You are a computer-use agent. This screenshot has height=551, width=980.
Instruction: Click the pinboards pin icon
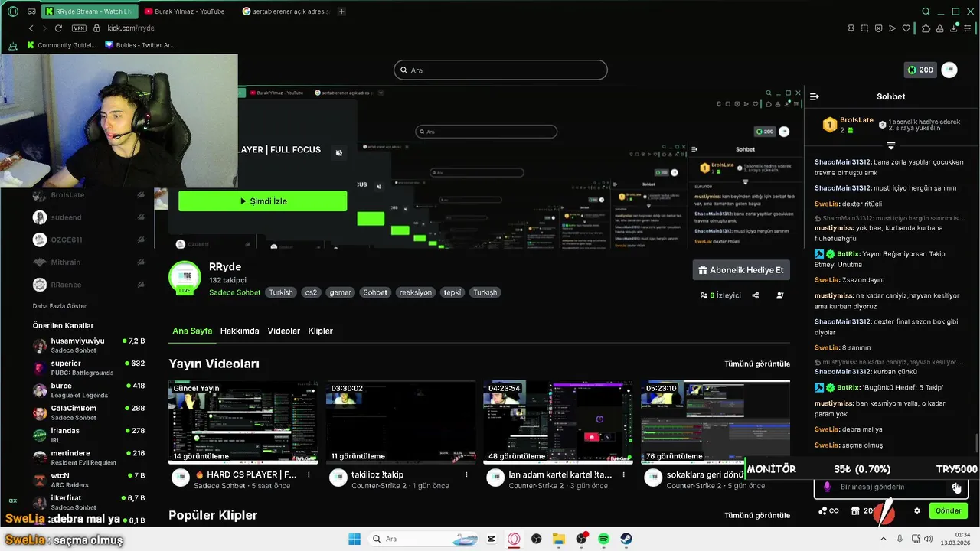click(851, 28)
